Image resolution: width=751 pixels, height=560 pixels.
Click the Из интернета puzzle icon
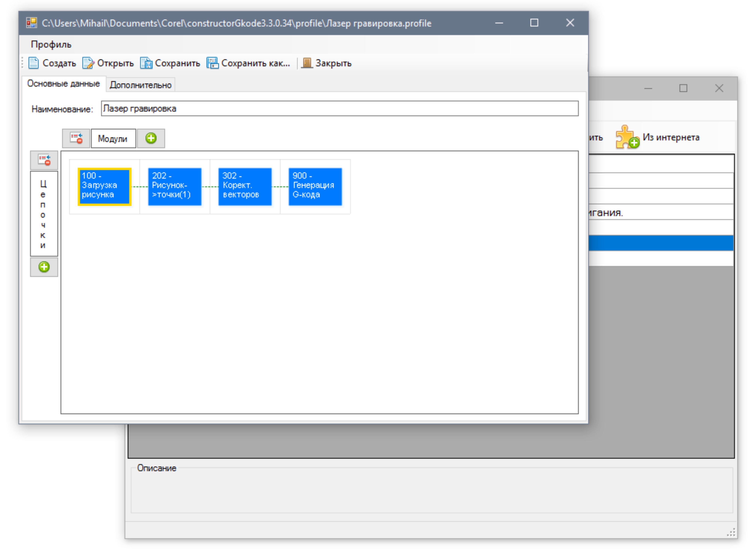click(626, 137)
